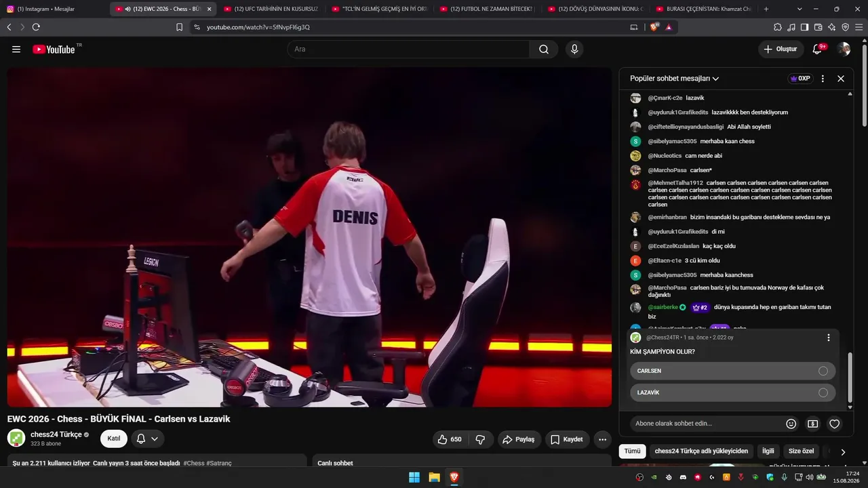This screenshot has height=488, width=868.
Task: Expand the Popüler sohbet mesajları dropdown
Action: [674, 79]
